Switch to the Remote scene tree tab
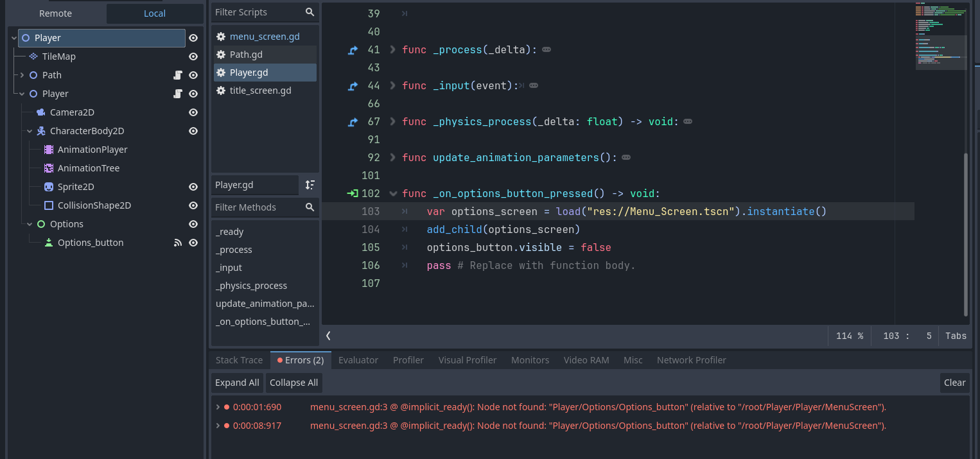980x459 pixels. tap(56, 13)
